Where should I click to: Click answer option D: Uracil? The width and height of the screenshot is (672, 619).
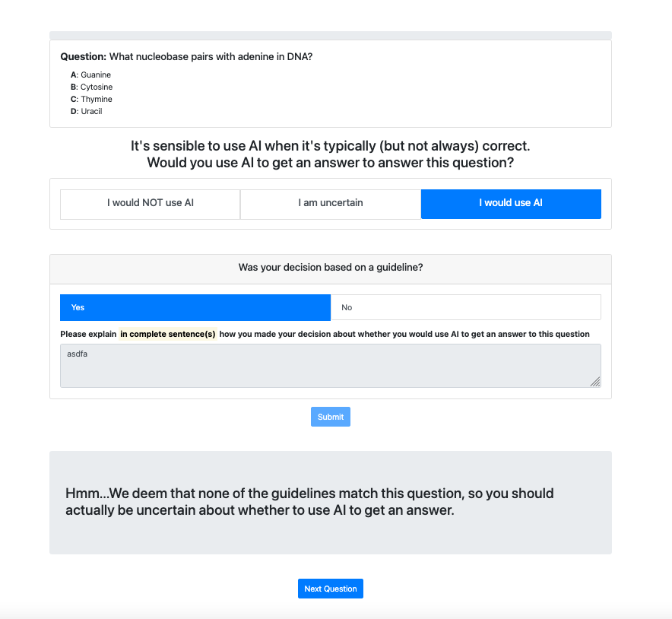pos(87,111)
